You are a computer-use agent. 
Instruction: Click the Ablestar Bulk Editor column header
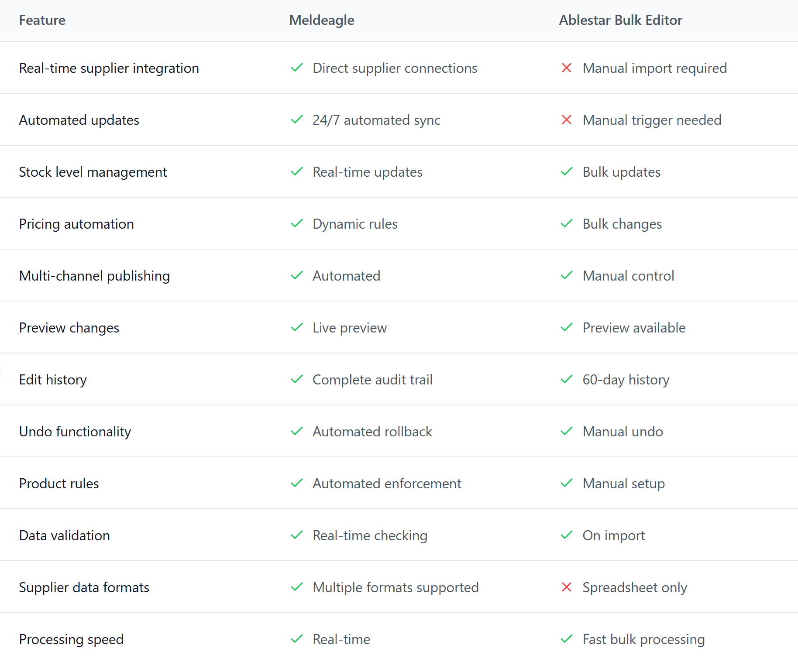(x=620, y=21)
